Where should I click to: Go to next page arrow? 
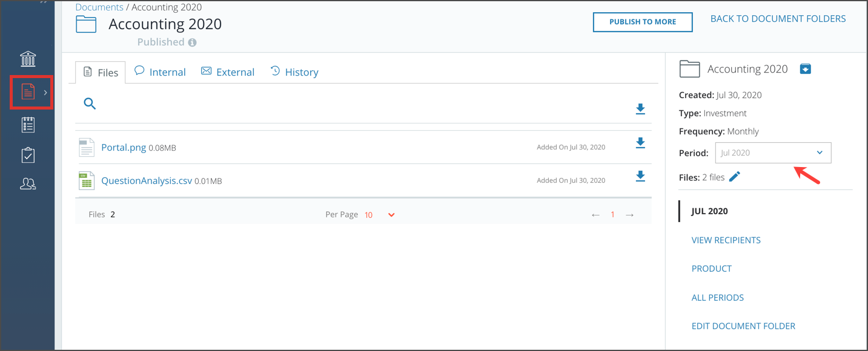pyautogui.click(x=630, y=215)
